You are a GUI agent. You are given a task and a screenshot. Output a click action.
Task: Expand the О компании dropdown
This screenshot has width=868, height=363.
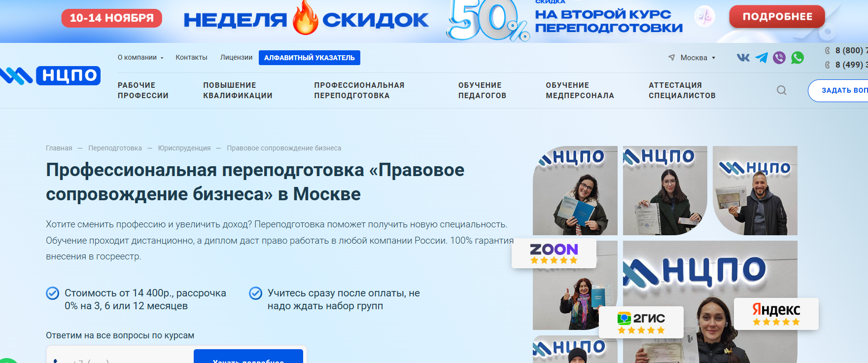[140, 58]
